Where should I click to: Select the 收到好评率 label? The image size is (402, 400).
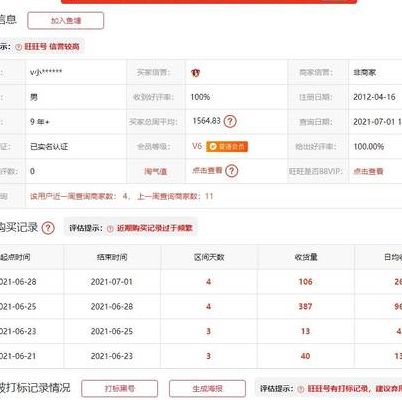[153, 97]
